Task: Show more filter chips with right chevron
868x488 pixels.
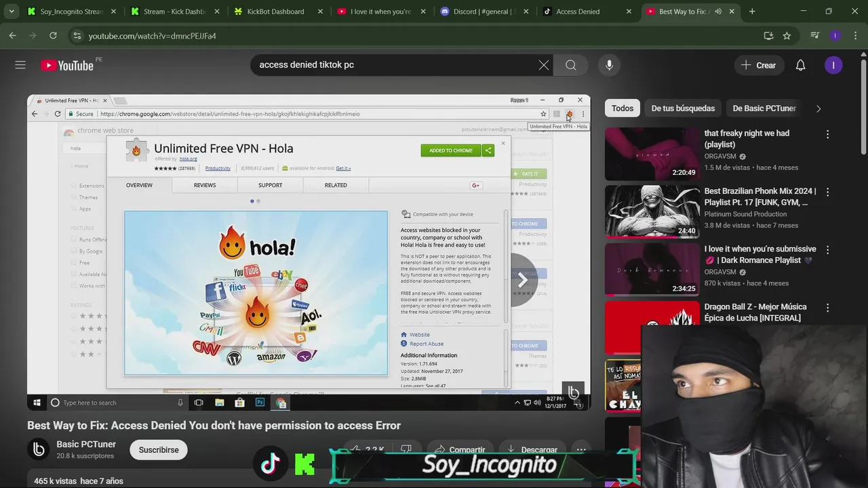Action: pos(818,108)
